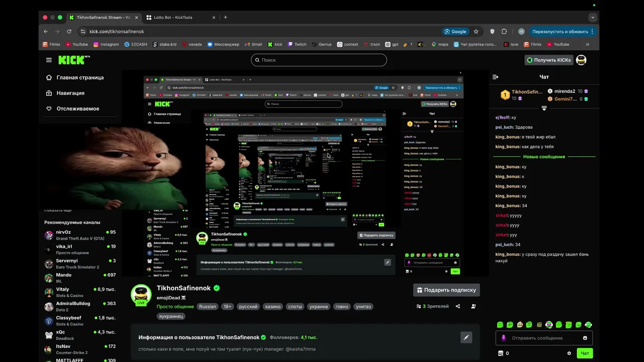Click the purple microphone icon in chat input
The height and width of the screenshot is (362, 644).
tap(504, 338)
